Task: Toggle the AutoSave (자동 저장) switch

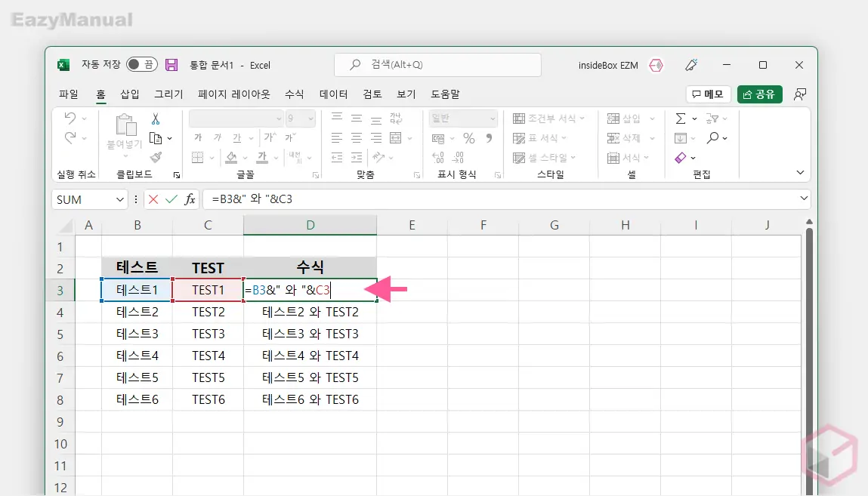Action: tap(142, 65)
